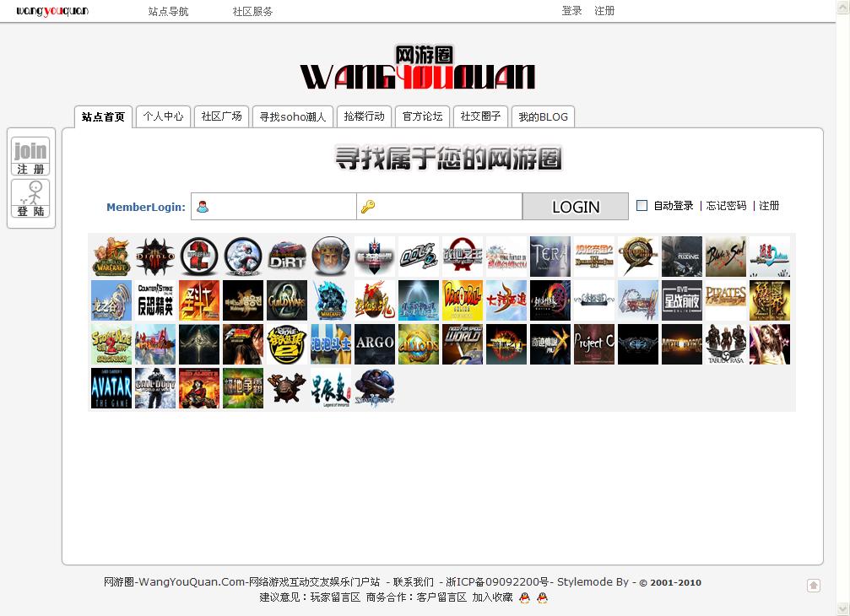Click 注册 link beside 忘记密码
850x616 pixels.
[x=769, y=205]
